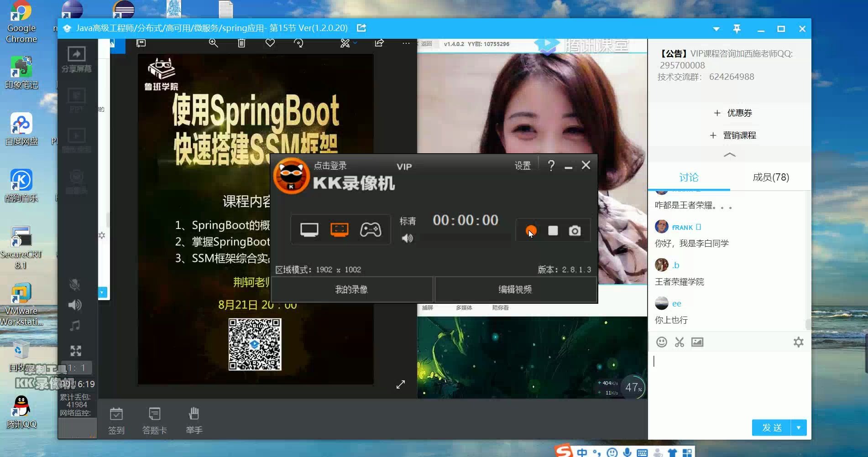Open 设置 in KK recorder
Viewport: 868px width, 457px height.
[x=523, y=166]
